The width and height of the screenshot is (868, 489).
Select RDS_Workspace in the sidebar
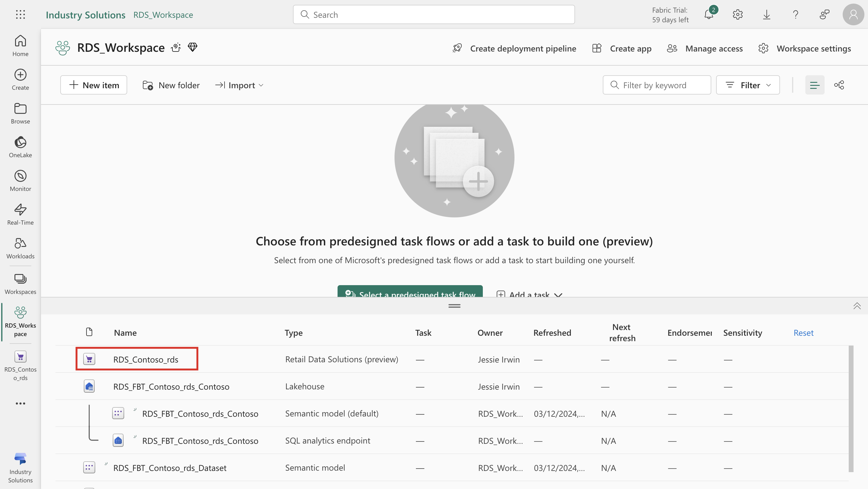pyautogui.click(x=20, y=321)
